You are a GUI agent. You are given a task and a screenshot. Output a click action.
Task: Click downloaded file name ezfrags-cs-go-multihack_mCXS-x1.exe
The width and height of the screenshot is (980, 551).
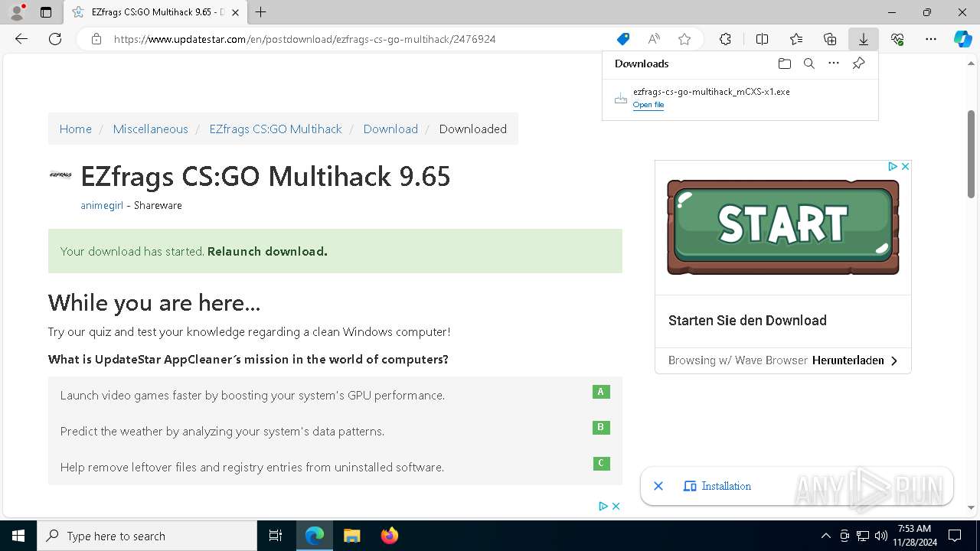[711, 92]
